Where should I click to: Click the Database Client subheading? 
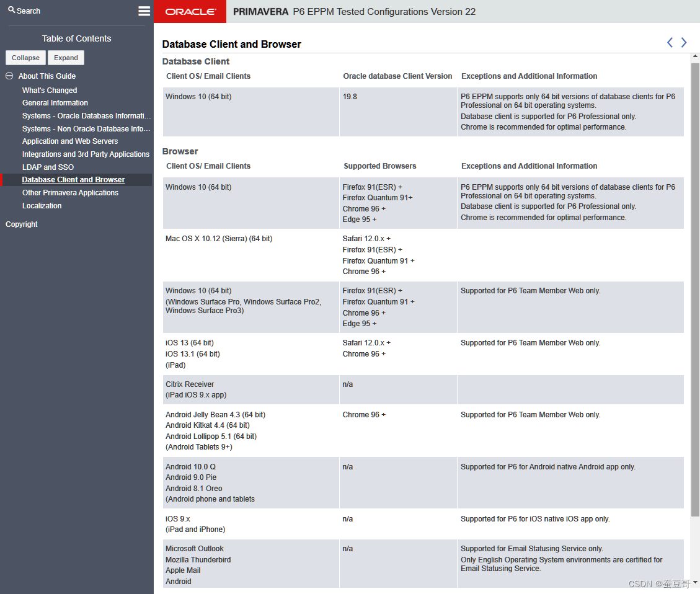pos(195,61)
